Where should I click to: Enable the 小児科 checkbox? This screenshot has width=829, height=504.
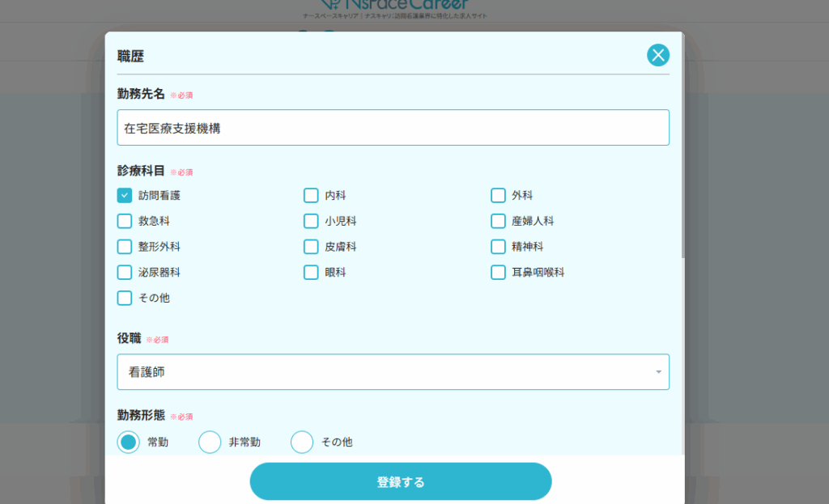point(311,221)
